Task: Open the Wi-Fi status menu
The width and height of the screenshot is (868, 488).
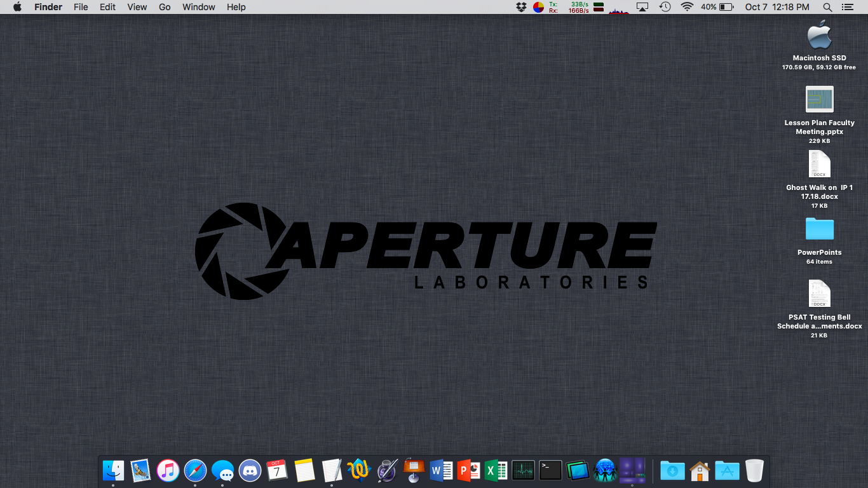Action: 687,7
